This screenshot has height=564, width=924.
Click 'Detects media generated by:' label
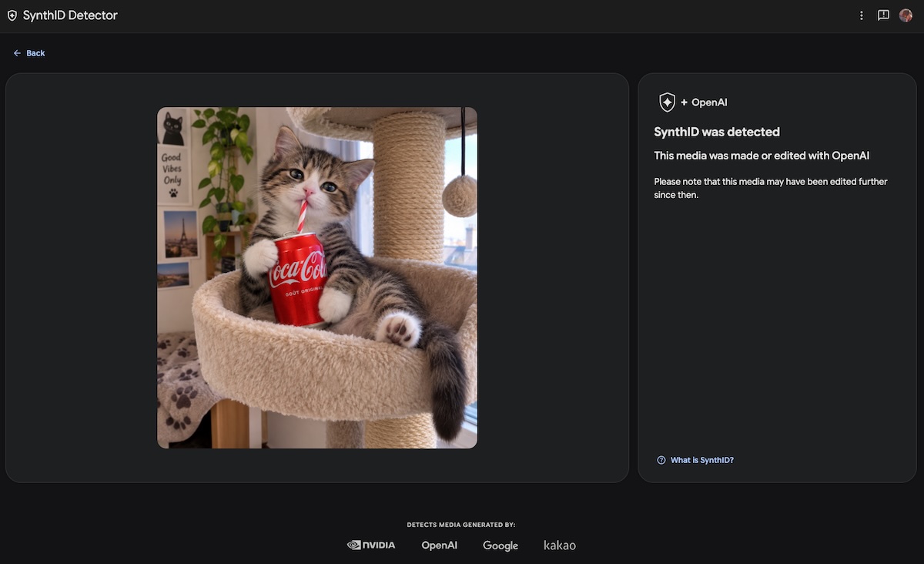(461, 525)
